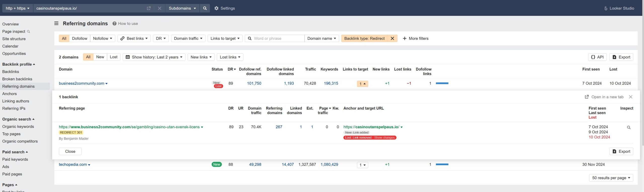
Task: Select All domains status tab
Action: 88,57
